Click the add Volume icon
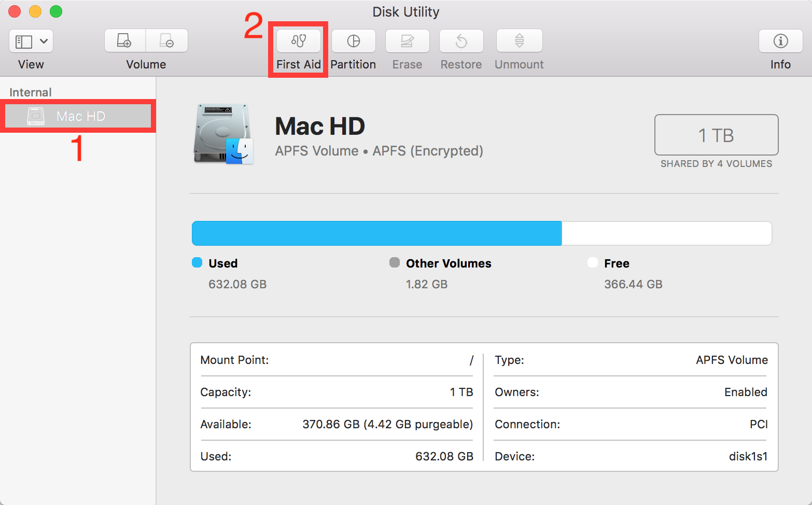 [x=124, y=40]
